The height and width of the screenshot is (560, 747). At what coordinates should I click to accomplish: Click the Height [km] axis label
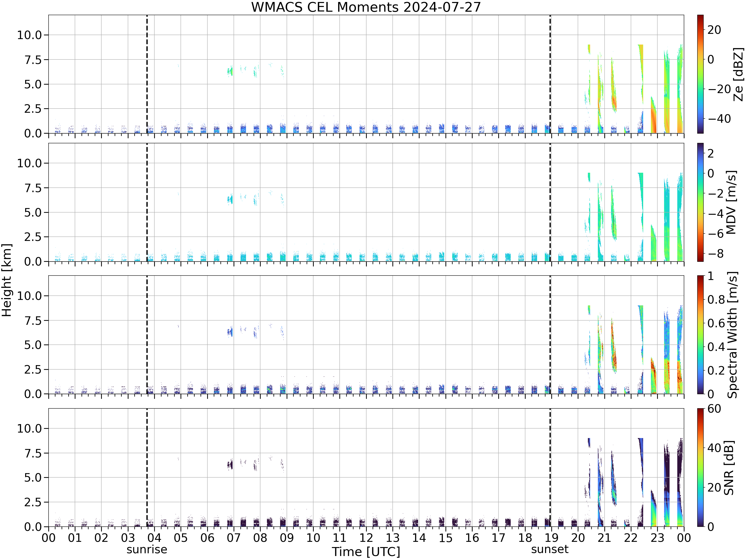click(x=6, y=280)
